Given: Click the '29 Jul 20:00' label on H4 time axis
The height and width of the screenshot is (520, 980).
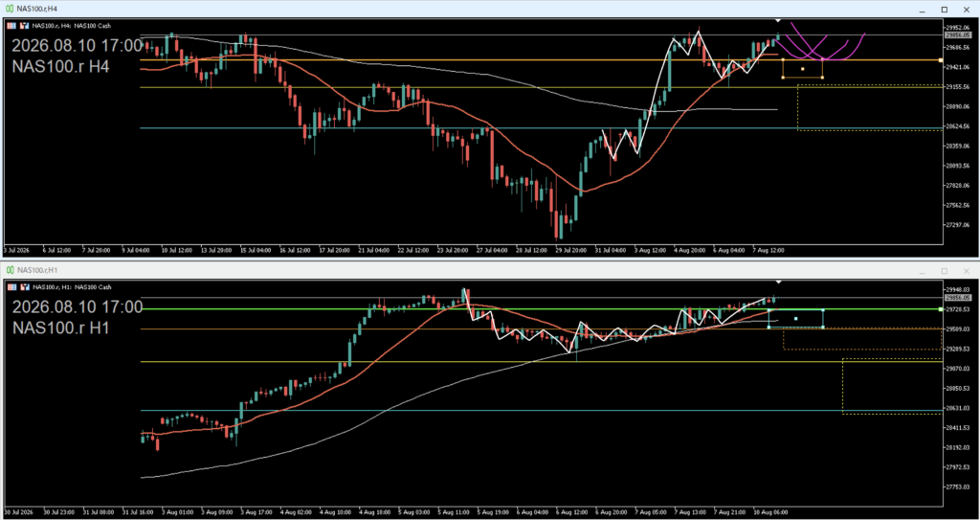Looking at the screenshot, I should (x=571, y=250).
